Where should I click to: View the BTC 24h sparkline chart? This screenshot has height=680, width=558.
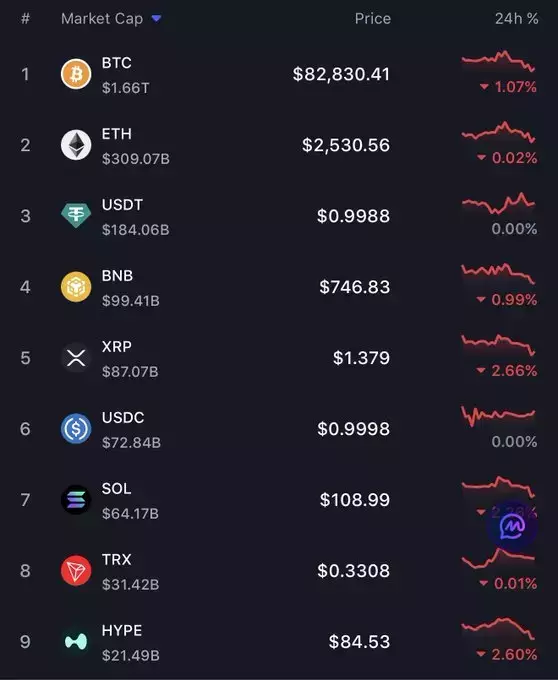tap(499, 61)
